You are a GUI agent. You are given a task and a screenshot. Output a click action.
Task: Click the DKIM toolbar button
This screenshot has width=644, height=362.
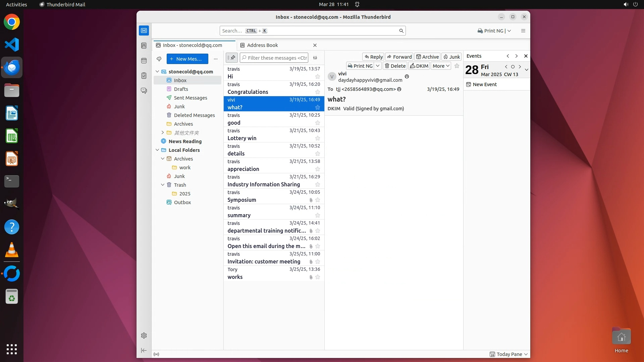tap(419, 66)
